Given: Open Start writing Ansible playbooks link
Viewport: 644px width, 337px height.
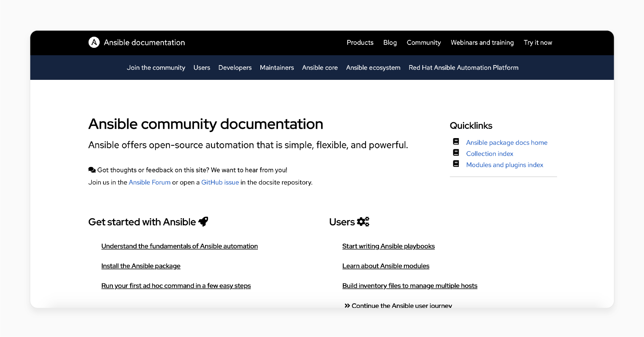Looking at the screenshot, I should pos(388,246).
